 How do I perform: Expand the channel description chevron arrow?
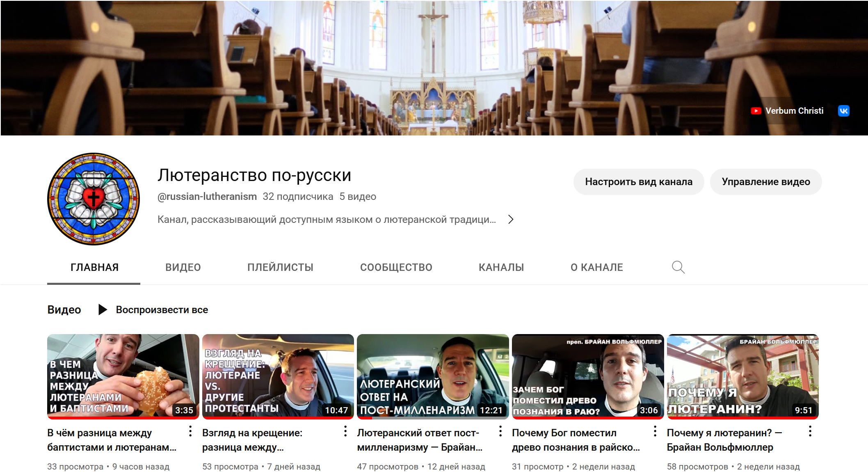[x=511, y=219]
